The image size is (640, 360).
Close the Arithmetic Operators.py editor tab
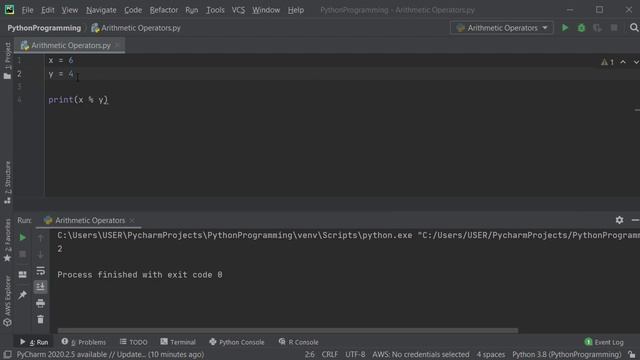click(118, 45)
